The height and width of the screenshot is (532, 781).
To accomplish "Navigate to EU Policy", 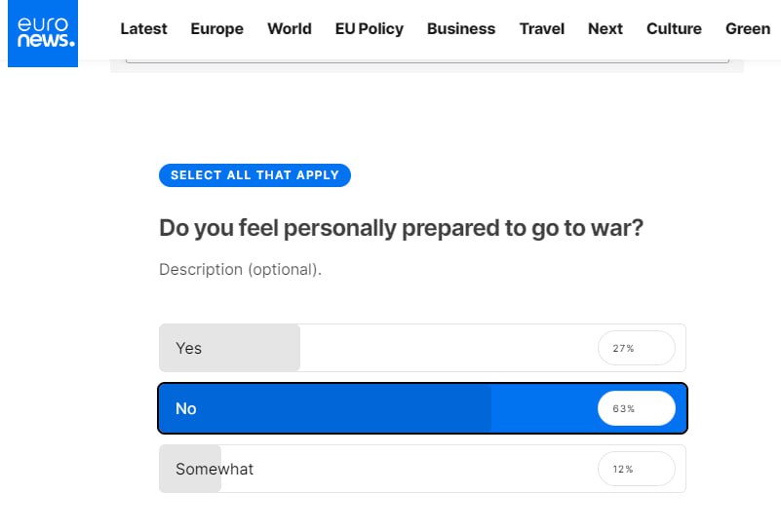I will 369,28.
